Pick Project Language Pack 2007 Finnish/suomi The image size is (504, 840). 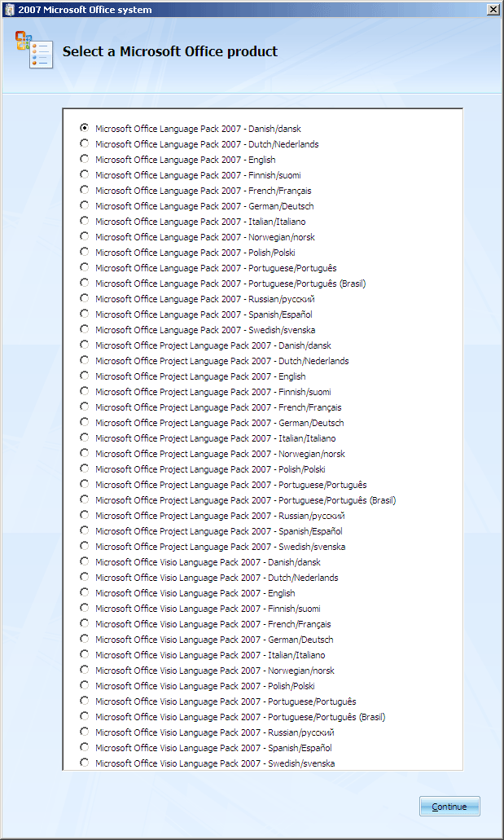tap(84, 392)
